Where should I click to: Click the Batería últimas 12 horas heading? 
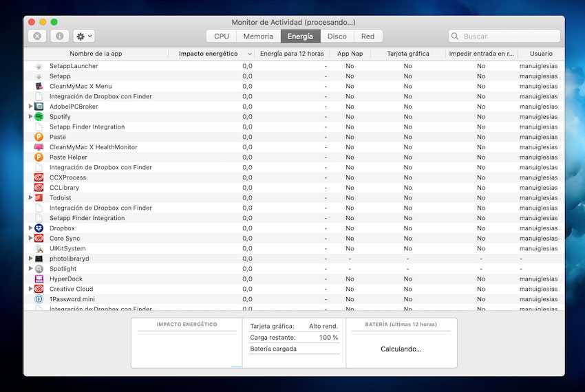(x=401, y=325)
